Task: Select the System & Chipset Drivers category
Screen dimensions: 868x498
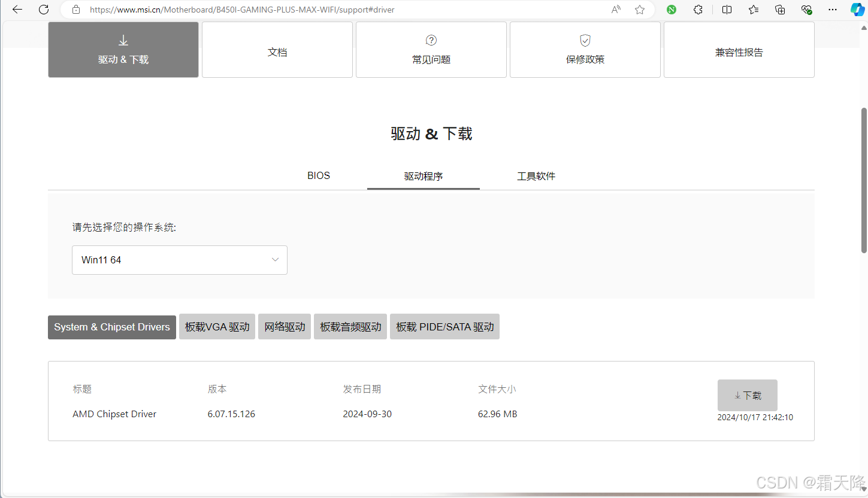Action: (112, 327)
